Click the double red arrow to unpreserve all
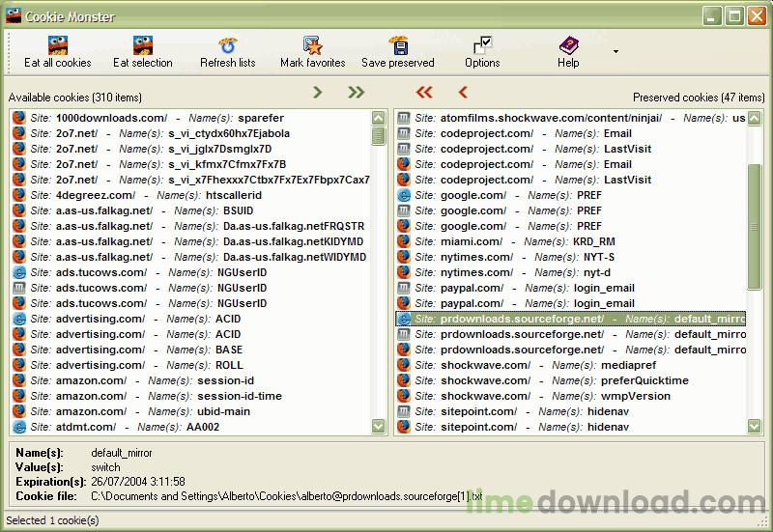This screenshot has width=773, height=532. pos(423,93)
